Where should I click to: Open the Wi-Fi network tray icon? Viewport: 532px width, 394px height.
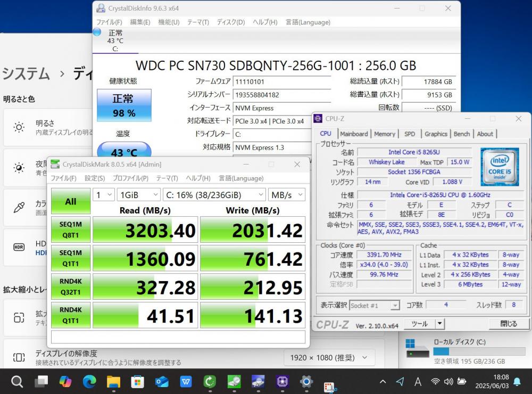click(435, 382)
